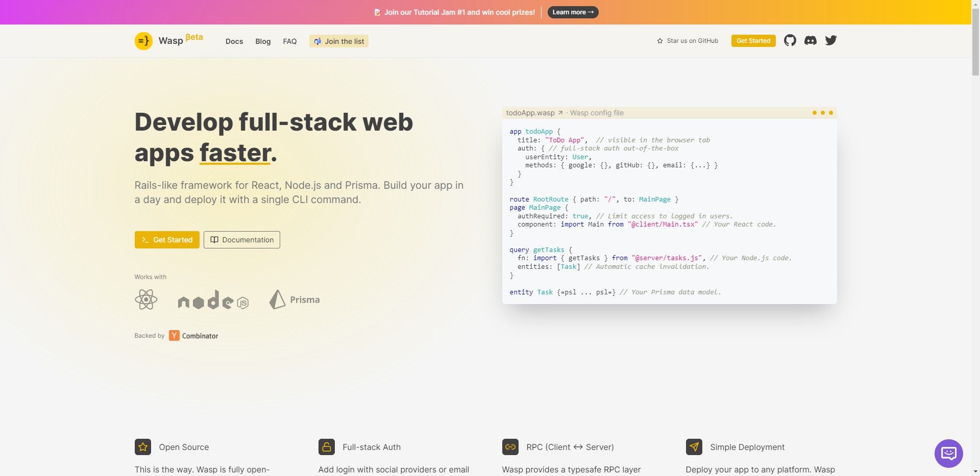This screenshot has height=476, width=980.
Task: Click the Wasp Beta brand text
Action: (x=181, y=40)
